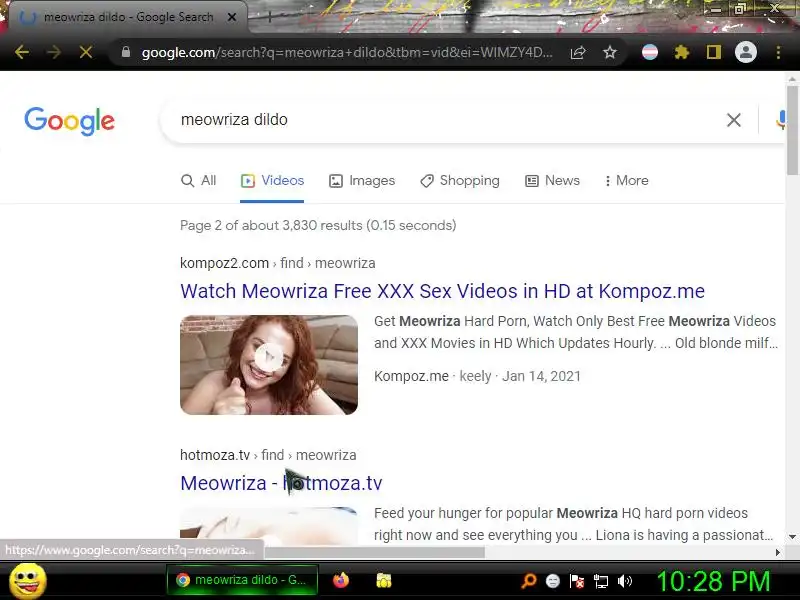
Task: Click the kompoz2.com breadcrumb URL
Action: (278, 263)
